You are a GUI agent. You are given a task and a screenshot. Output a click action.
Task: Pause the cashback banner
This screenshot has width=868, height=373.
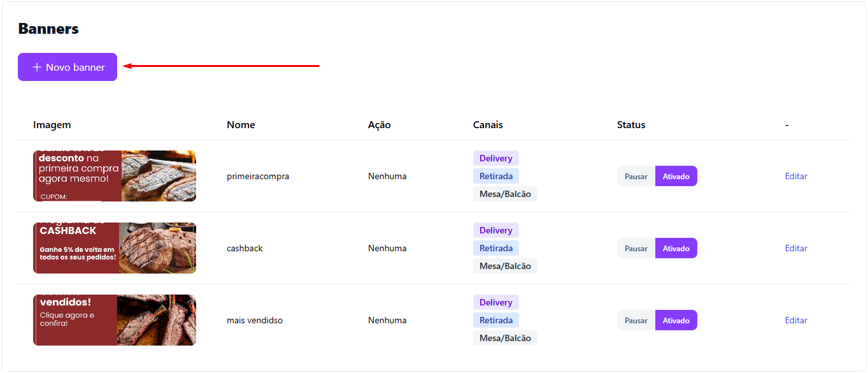636,249
